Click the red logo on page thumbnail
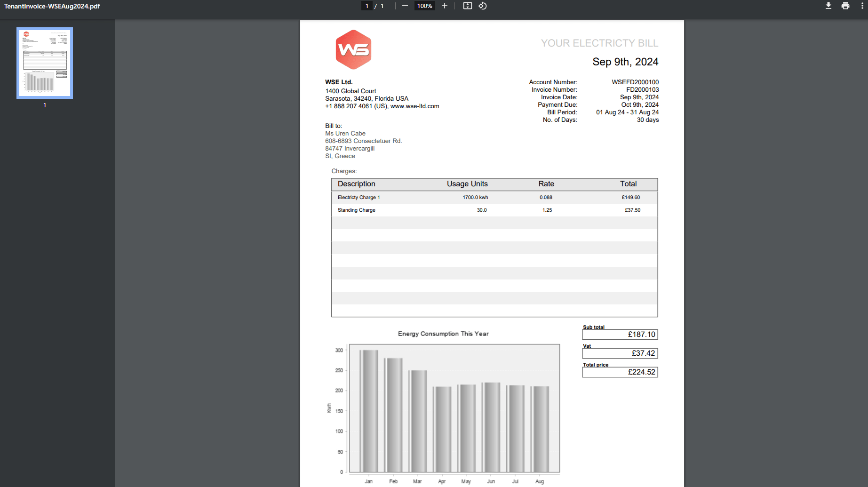Image resolution: width=868 pixels, height=487 pixels. pos(27,33)
